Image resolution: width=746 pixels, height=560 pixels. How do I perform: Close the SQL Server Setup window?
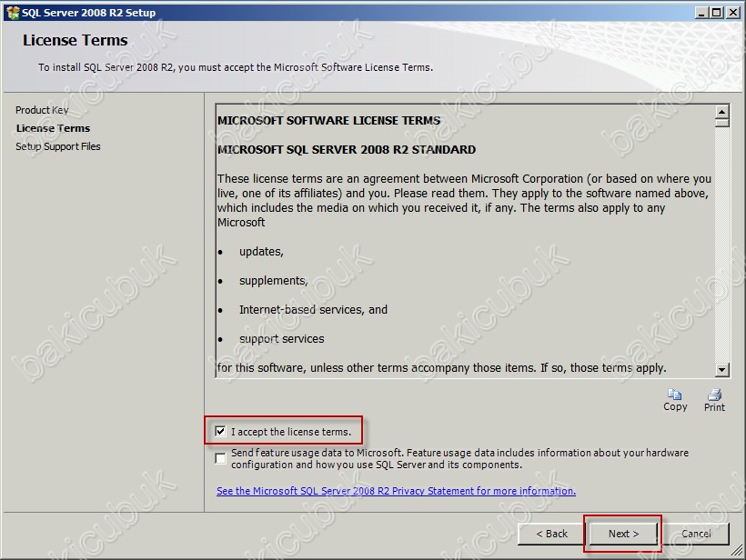click(x=733, y=13)
